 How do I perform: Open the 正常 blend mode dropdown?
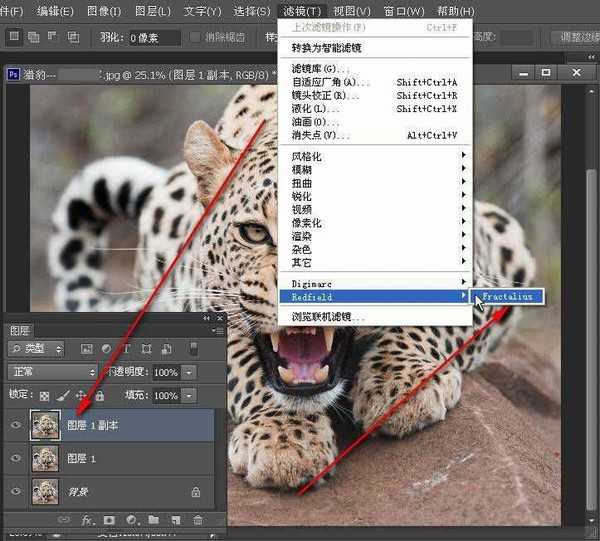pyautogui.click(x=50, y=372)
